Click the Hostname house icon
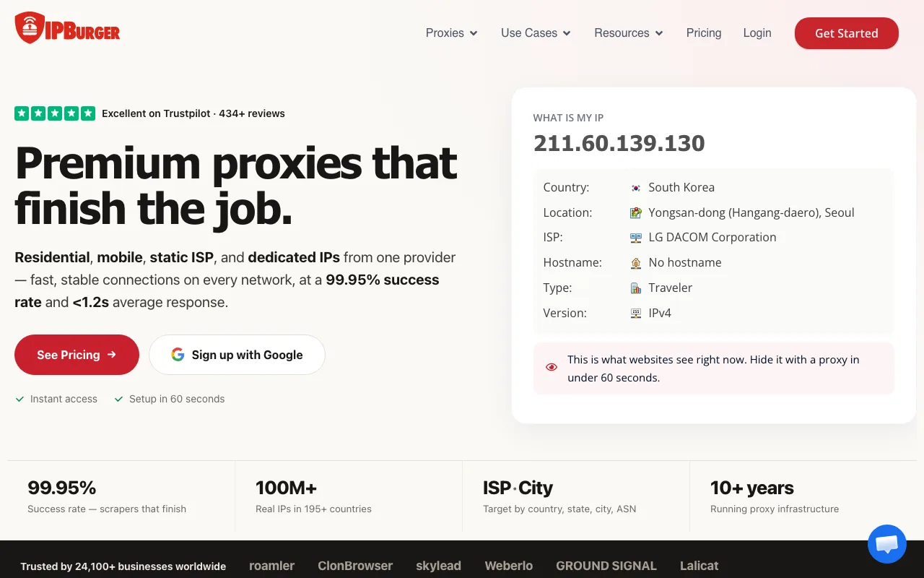924x578 pixels. (x=636, y=263)
